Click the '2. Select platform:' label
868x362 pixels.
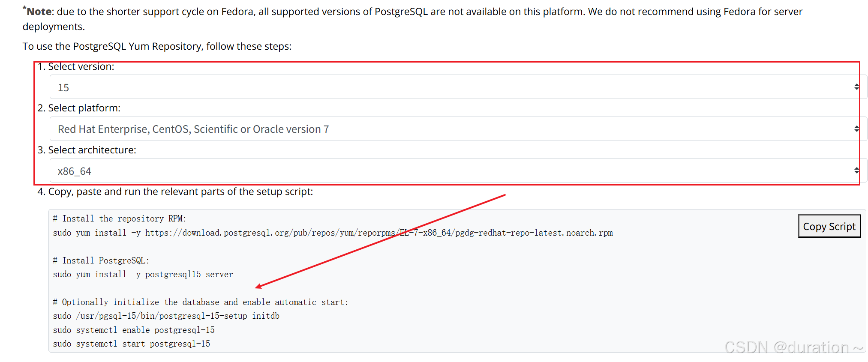pos(79,108)
